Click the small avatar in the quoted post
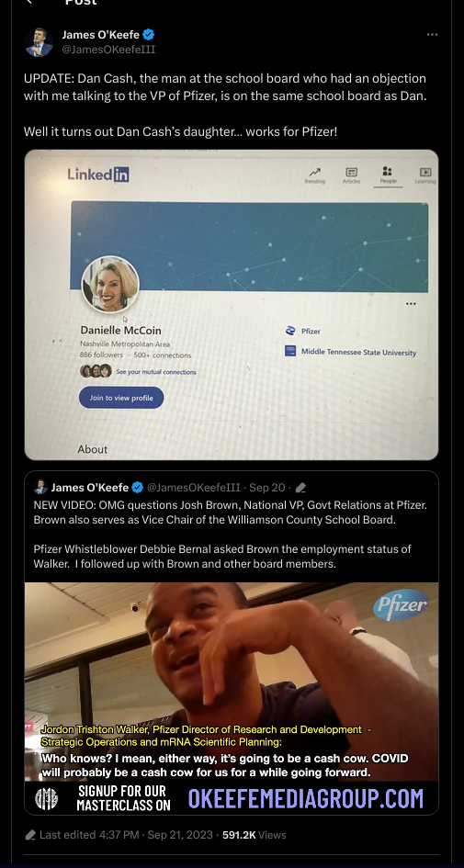Screen dimensions: 464x868 tap(40, 487)
